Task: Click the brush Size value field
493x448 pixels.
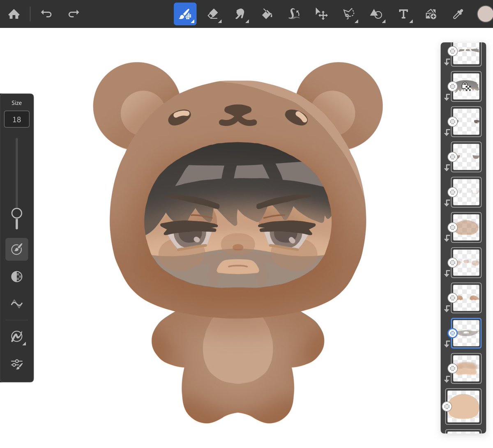Action: pyautogui.click(x=17, y=119)
